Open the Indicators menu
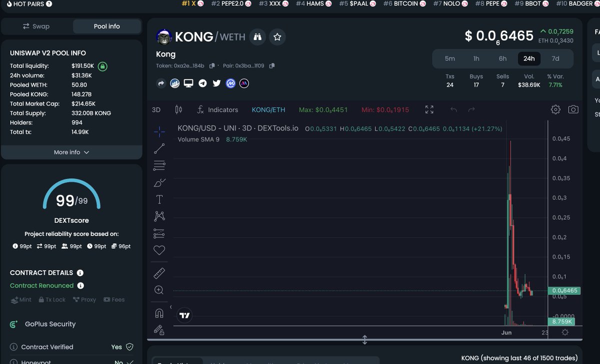This screenshot has height=364, width=600. (217, 110)
